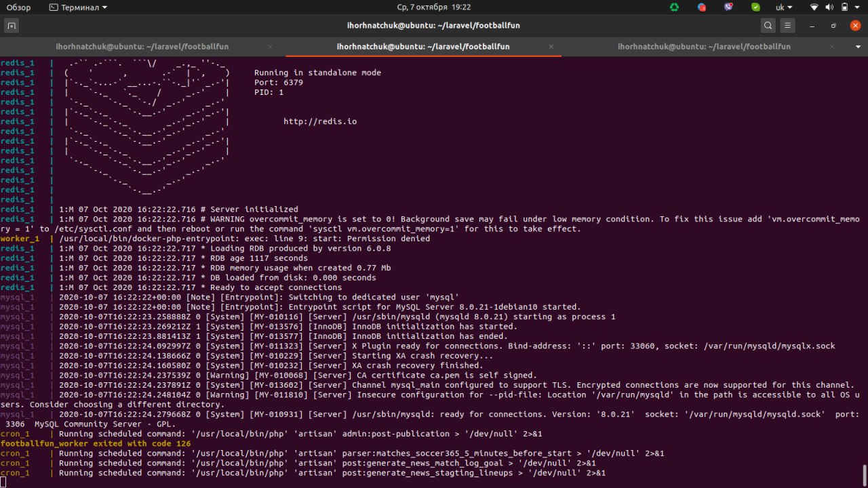
Task: Switch to the first terminal tab
Action: click(x=144, y=47)
